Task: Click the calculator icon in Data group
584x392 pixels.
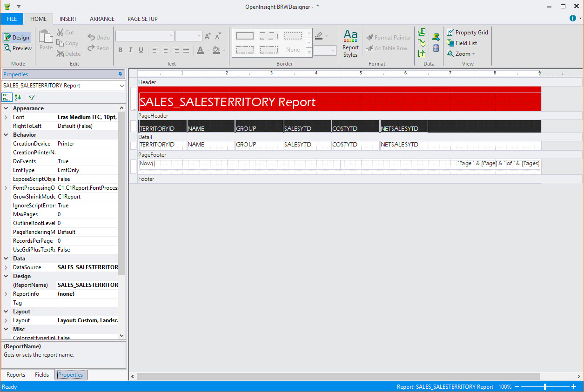Action: coord(436,48)
